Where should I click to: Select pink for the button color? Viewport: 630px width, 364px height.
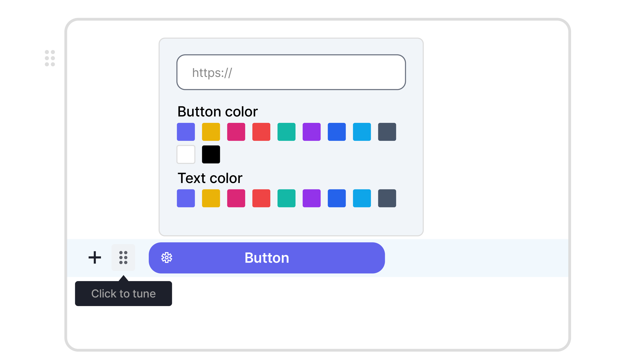click(236, 132)
